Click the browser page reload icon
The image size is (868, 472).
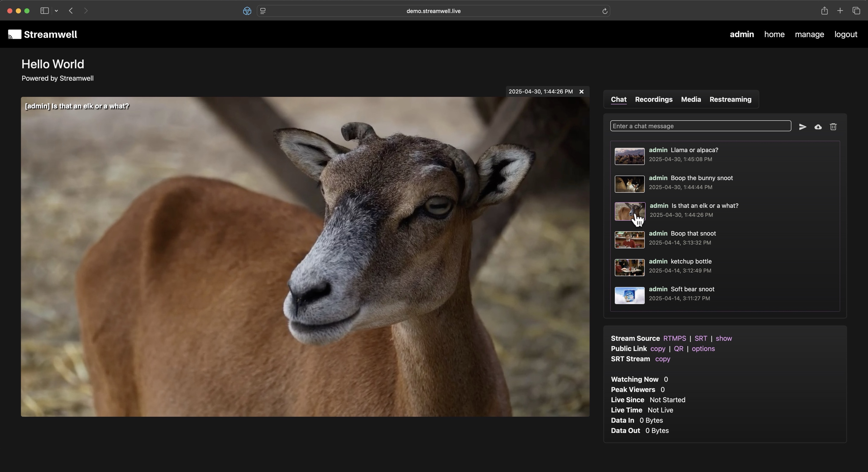pyautogui.click(x=605, y=11)
